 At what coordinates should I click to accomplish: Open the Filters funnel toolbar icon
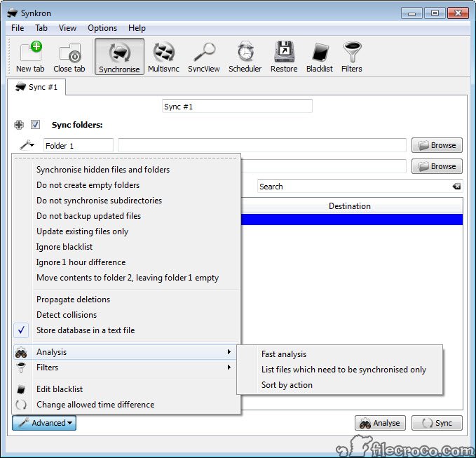[351, 57]
